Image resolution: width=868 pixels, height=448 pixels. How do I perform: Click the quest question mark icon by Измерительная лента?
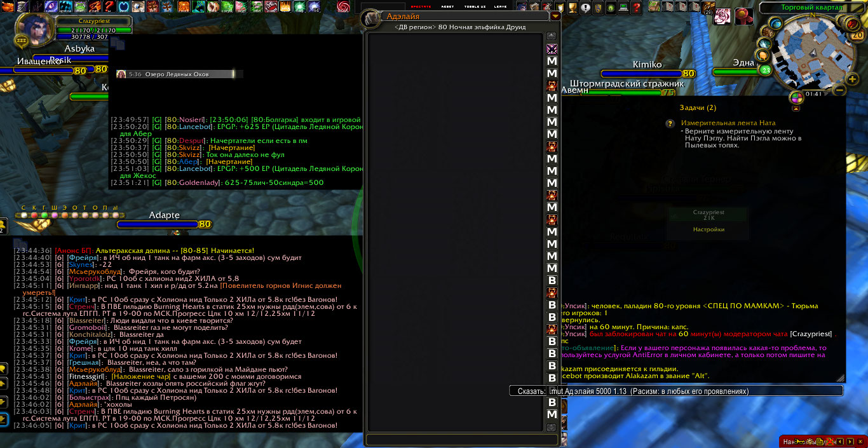(x=670, y=123)
